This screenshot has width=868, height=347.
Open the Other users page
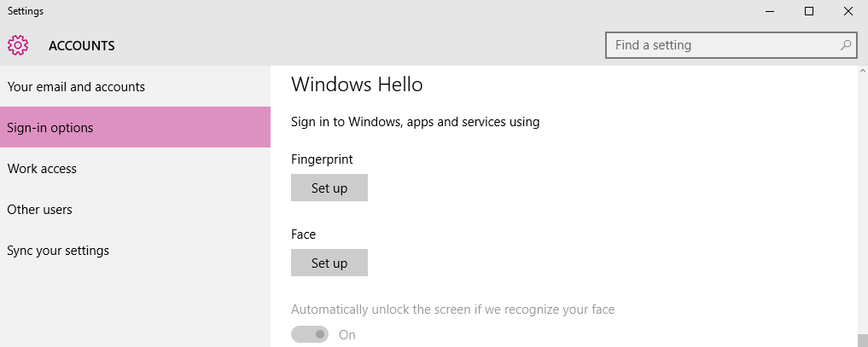(x=135, y=210)
